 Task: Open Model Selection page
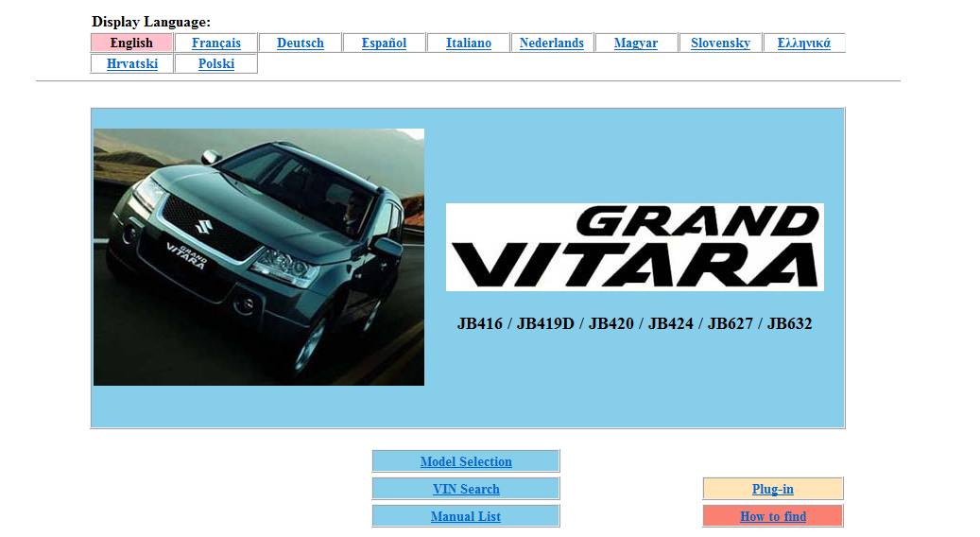[466, 461]
